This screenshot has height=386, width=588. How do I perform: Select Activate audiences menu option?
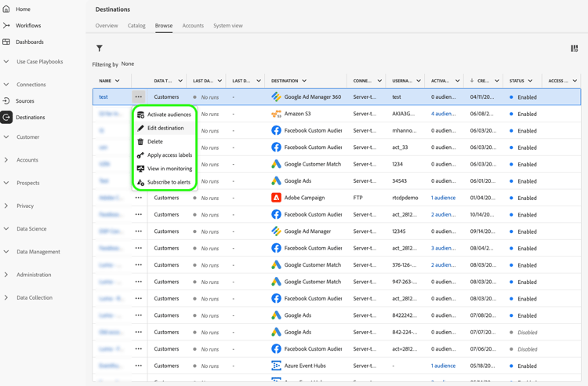pyautogui.click(x=169, y=115)
